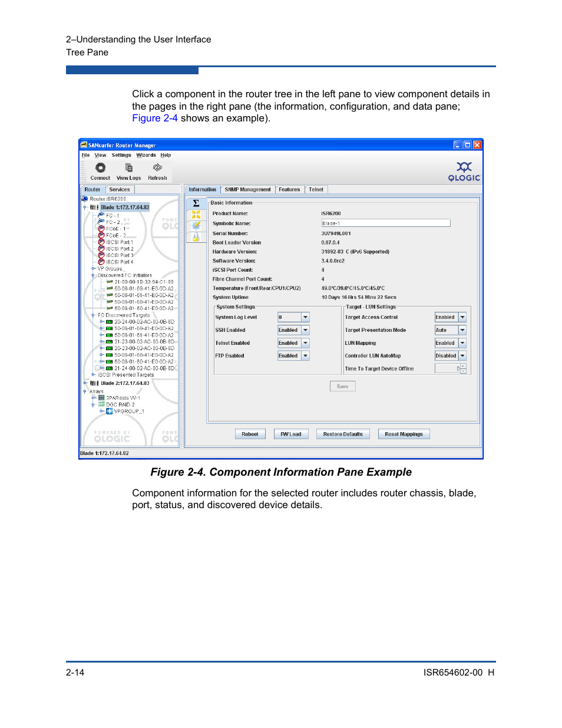
Task: Click the iSCSI Port 4 icon
Action: (x=101, y=262)
